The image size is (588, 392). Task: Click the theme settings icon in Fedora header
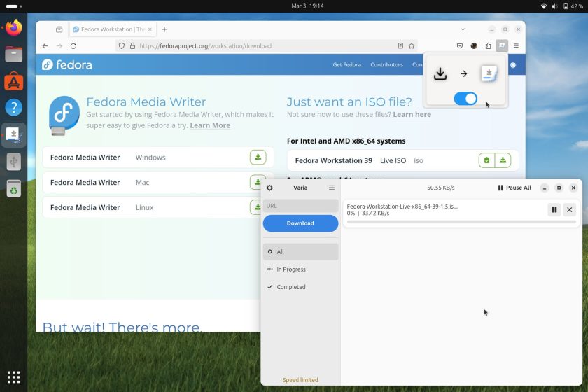coord(513,65)
